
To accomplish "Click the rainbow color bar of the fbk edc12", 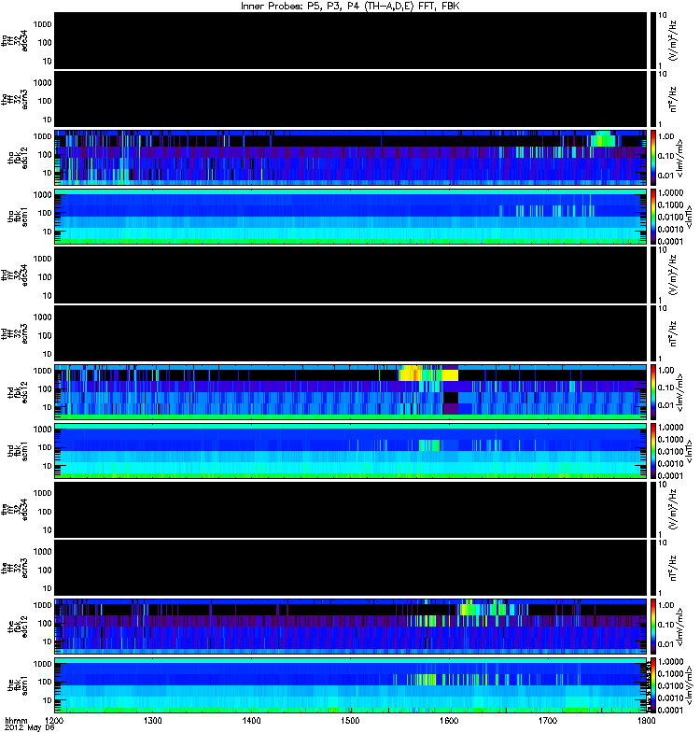I will coord(652,627).
